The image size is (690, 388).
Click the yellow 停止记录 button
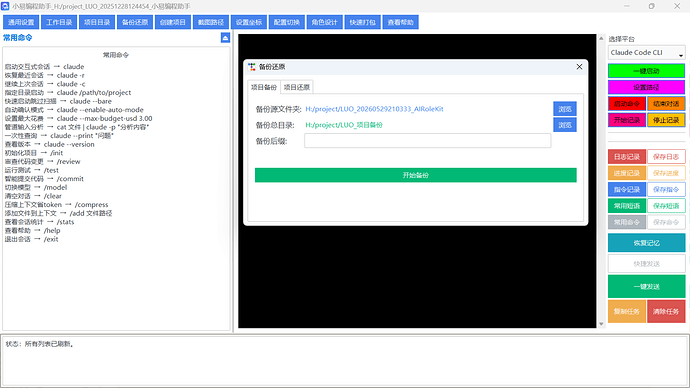(x=666, y=120)
